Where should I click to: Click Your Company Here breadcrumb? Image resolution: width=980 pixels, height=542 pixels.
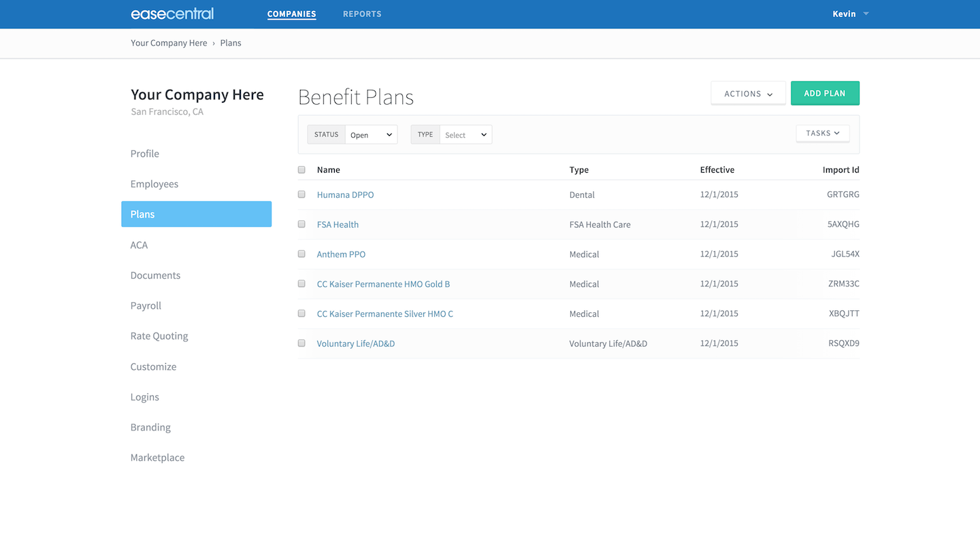(x=169, y=43)
